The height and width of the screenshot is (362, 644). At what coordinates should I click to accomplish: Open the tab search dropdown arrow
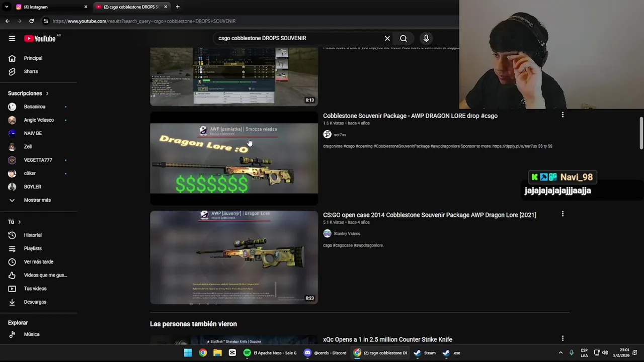(6, 7)
